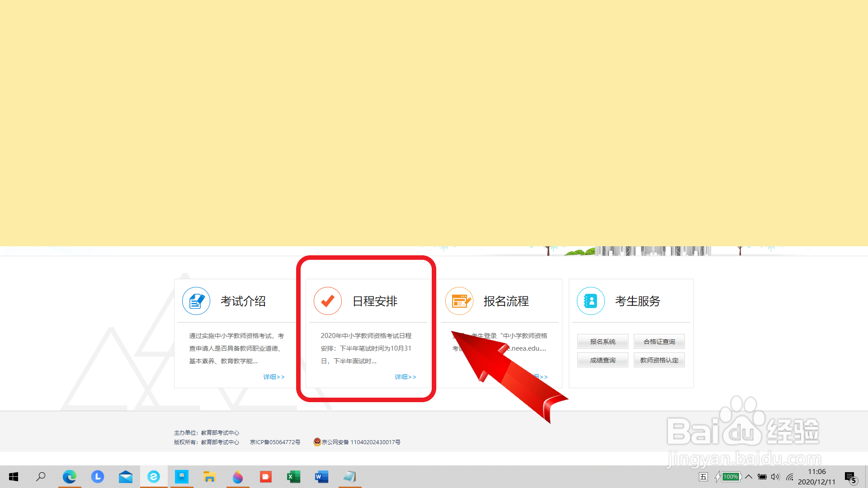The width and height of the screenshot is (868, 488).
Task: Open the Mail app from the taskbar
Action: coord(125,477)
